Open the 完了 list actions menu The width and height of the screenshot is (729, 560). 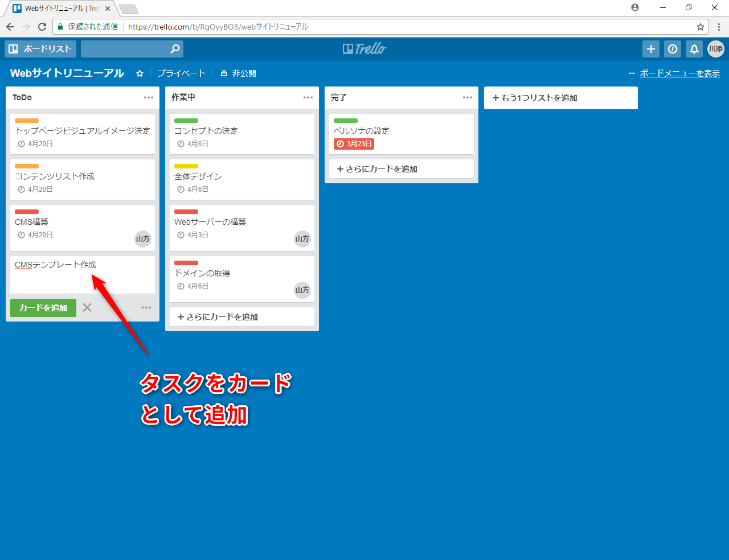[468, 97]
